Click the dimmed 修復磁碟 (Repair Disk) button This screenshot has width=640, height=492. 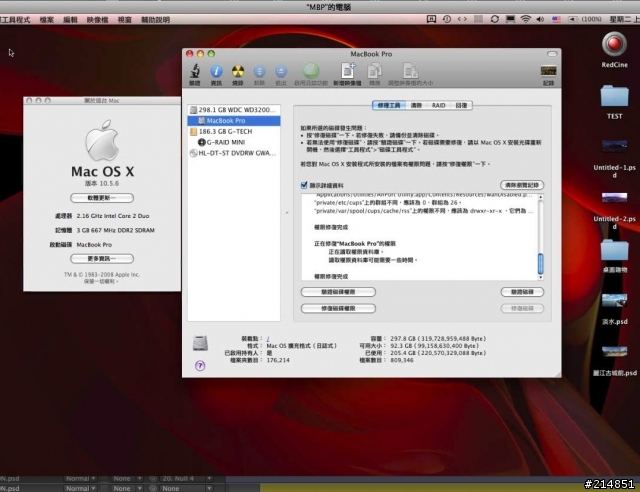click(522, 308)
